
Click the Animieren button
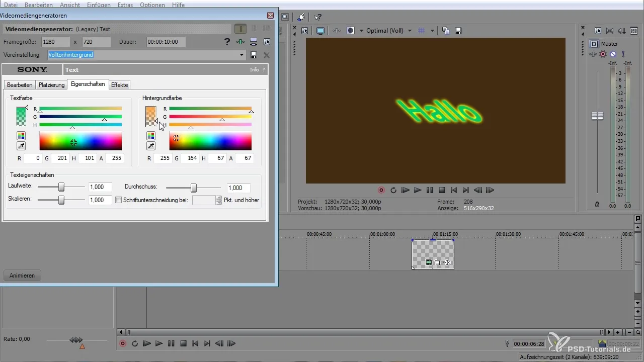tap(22, 276)
